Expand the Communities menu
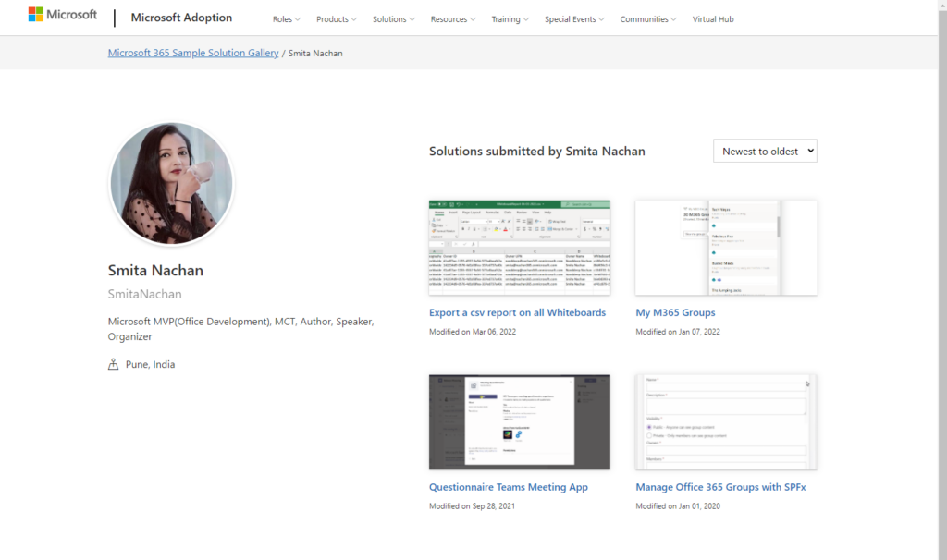947x560 pixels. click(x=647, y=18)
